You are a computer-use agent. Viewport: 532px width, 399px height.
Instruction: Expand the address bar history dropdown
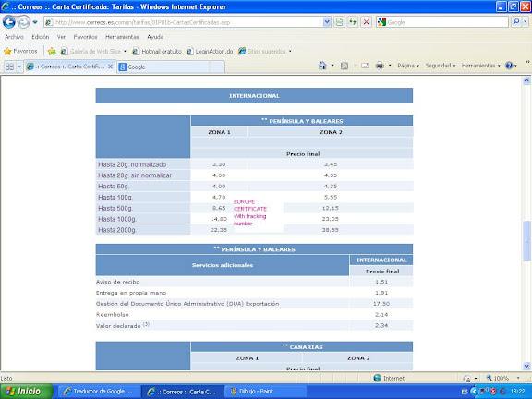327,22
